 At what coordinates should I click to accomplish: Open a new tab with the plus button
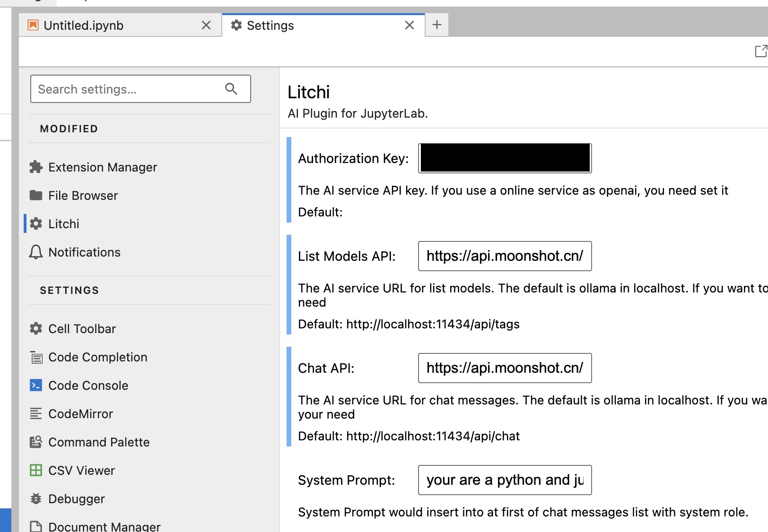pos(436,25)
